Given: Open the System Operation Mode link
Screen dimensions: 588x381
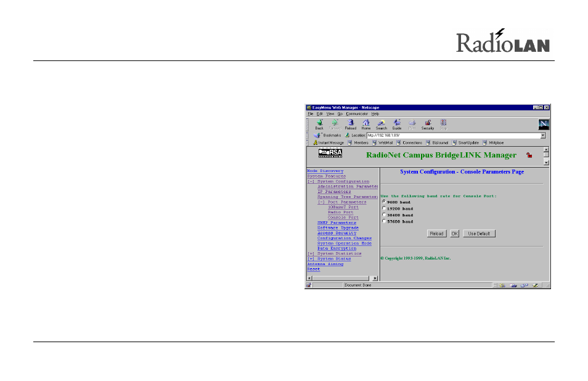Looking at the screenshot, I should point(345,244).
